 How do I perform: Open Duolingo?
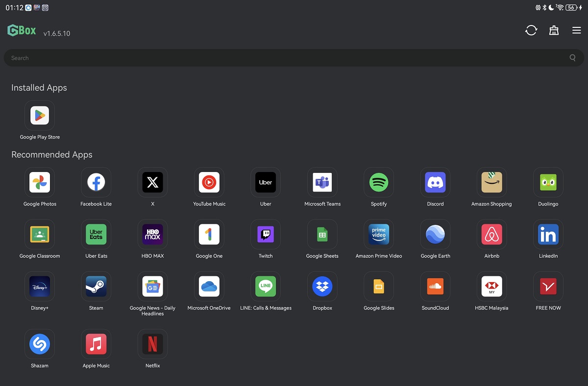[x=548, y=182]
